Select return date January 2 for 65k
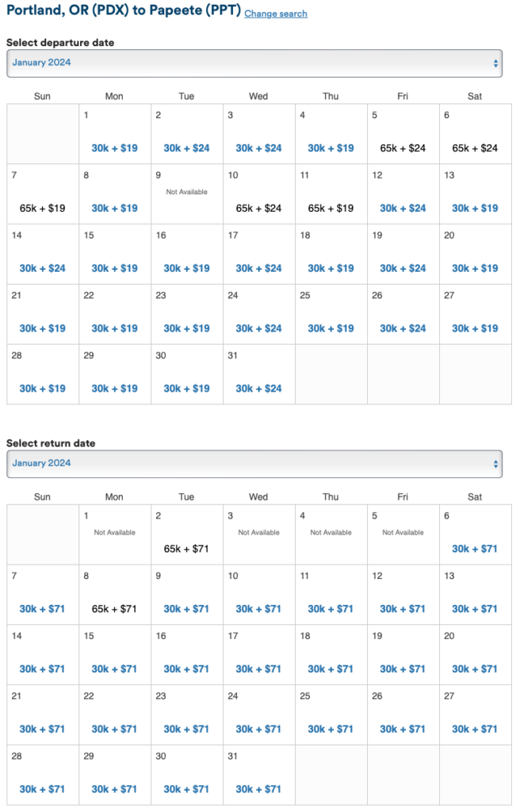516x812 pixels. pyautogui.click(x=186, y=549)
